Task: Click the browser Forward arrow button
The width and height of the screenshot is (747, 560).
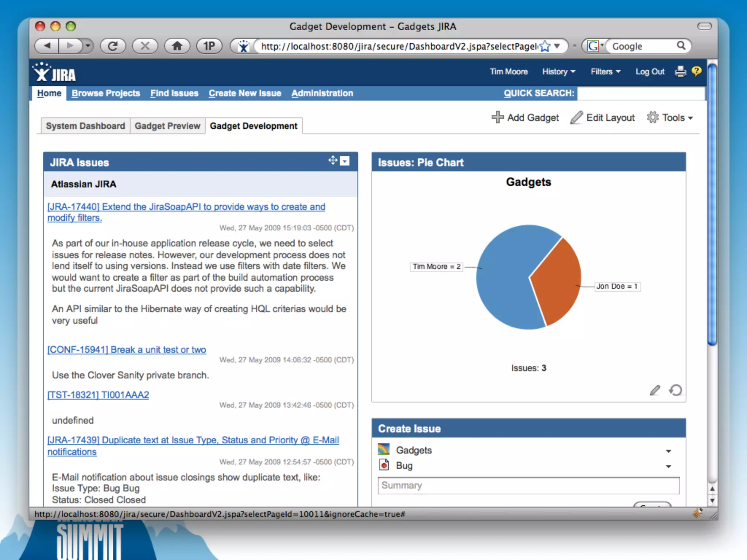Action: 70,46
